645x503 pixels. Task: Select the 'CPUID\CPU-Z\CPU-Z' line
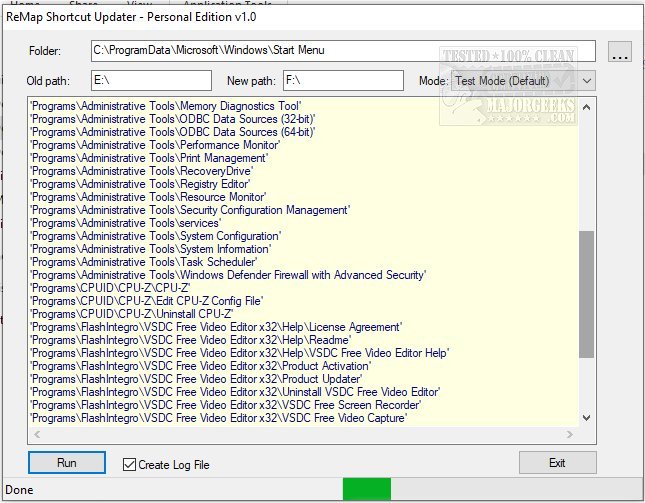point(110,288)
